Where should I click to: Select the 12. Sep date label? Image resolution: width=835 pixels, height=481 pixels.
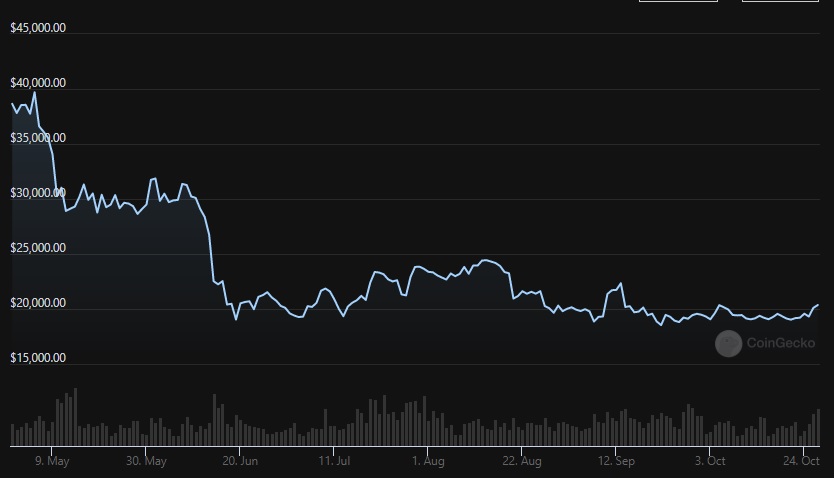[616, 461]
